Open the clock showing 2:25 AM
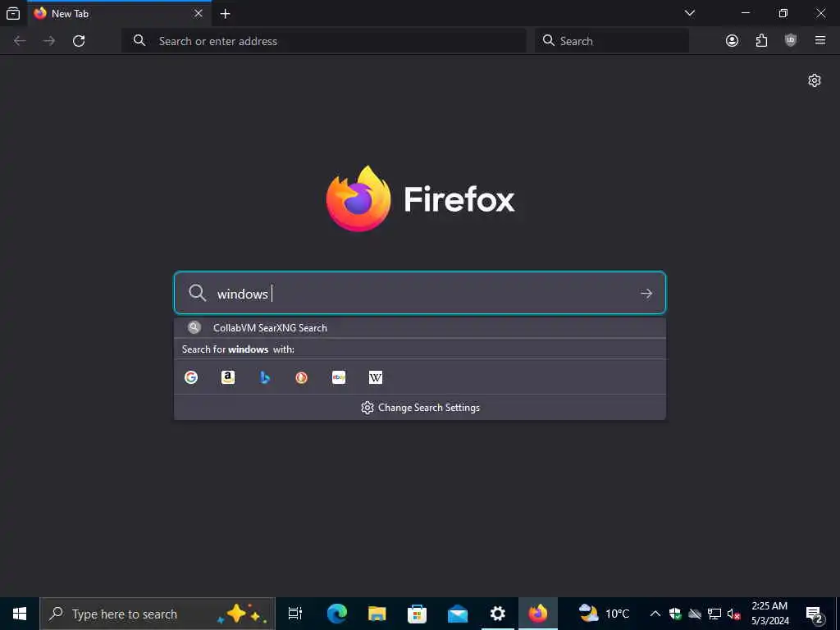 (769, 614)
